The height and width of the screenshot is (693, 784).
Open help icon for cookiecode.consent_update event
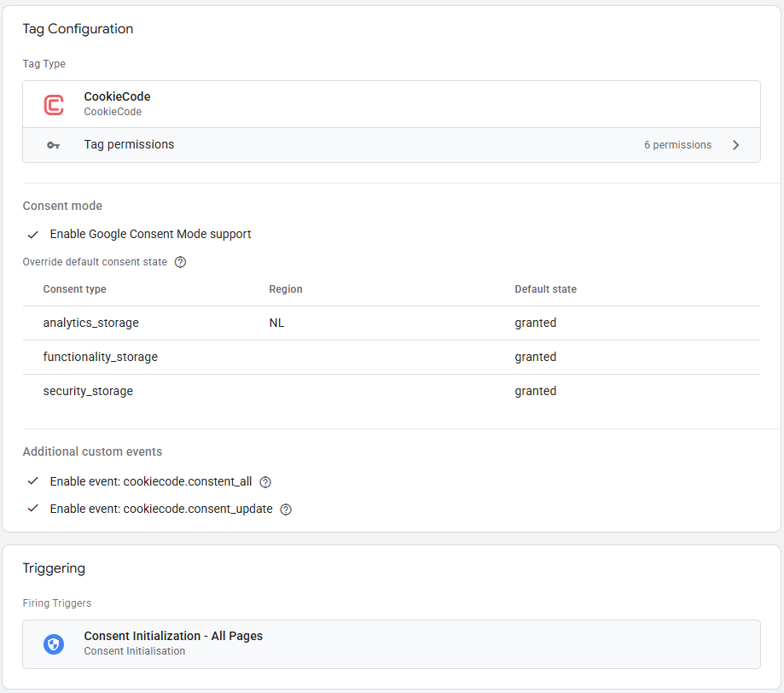(286, 510)
